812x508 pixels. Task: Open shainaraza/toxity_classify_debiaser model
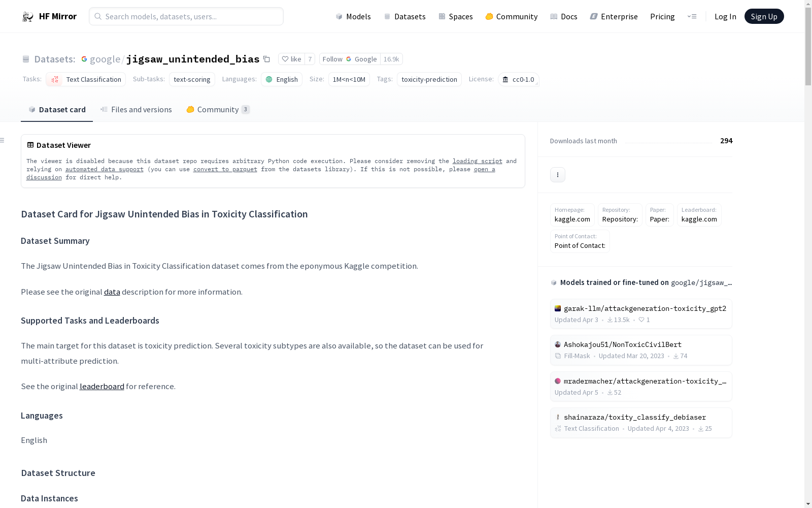(641, 423)
